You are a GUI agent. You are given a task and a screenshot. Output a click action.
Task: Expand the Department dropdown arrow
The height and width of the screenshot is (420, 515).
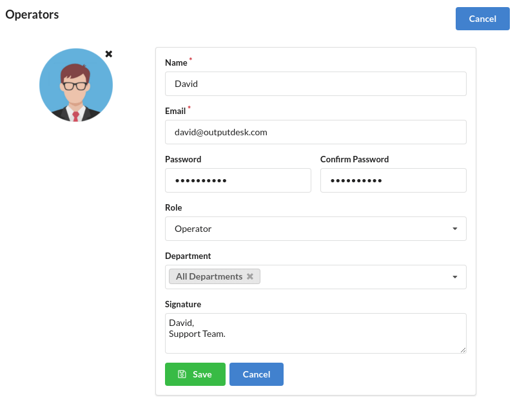[455, 277]
